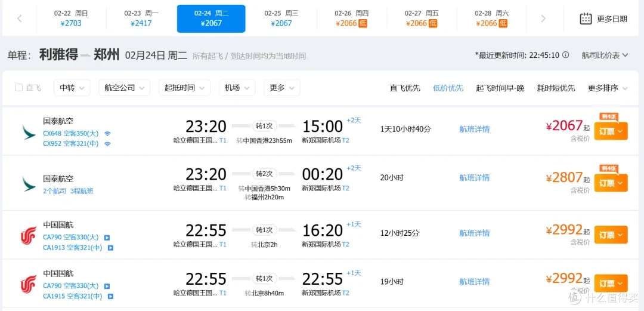Click Wi-Fi icon next to CX952
The width and height of the screenshot is (644, 311).
coord(107,144)
